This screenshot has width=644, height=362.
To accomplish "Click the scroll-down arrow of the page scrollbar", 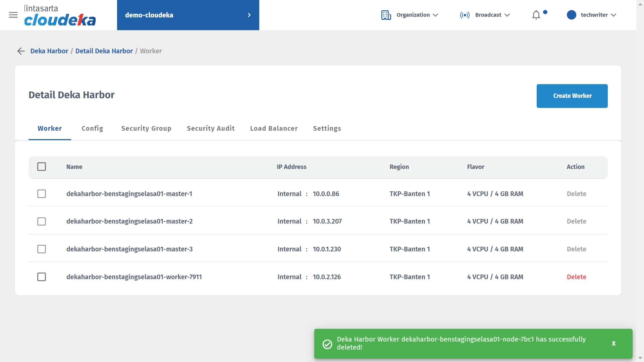I will click(x=640, y=358).
